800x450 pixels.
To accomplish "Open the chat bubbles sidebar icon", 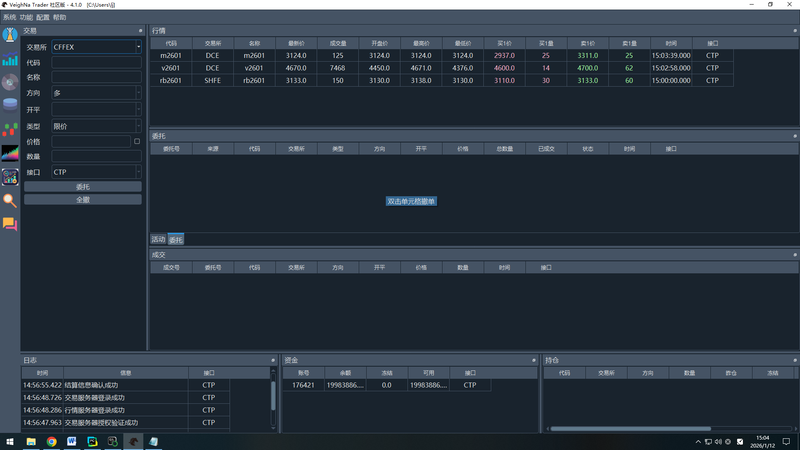I will [10, 224].
